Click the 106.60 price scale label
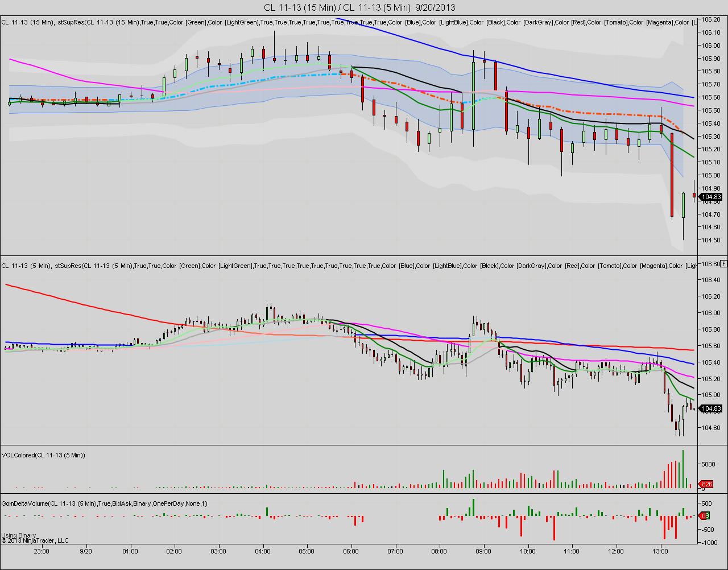The image size is (728, 570). click(711, 264)
